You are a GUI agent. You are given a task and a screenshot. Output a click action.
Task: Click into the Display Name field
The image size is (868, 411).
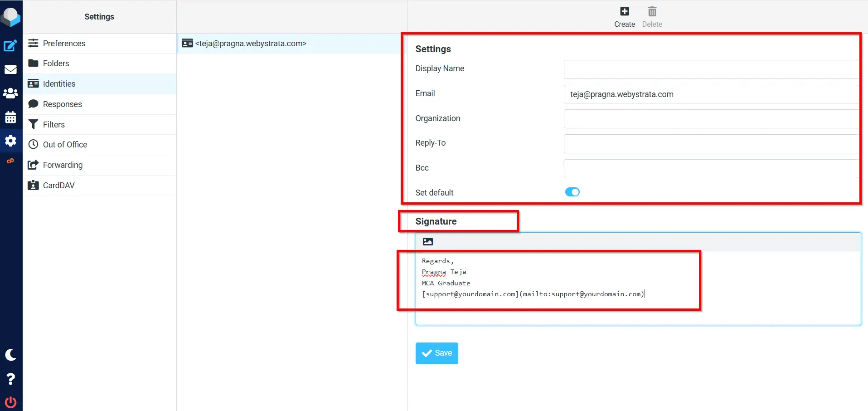711,69
